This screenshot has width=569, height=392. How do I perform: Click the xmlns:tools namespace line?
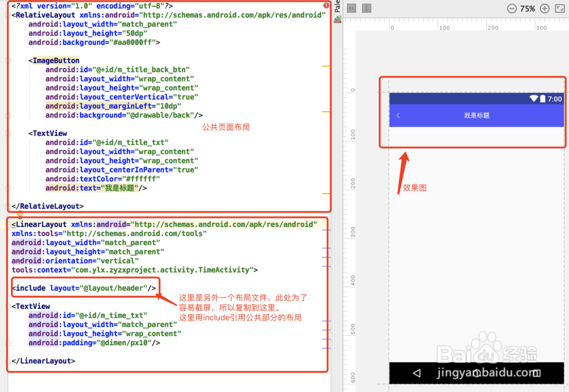(x=109, y=233)
